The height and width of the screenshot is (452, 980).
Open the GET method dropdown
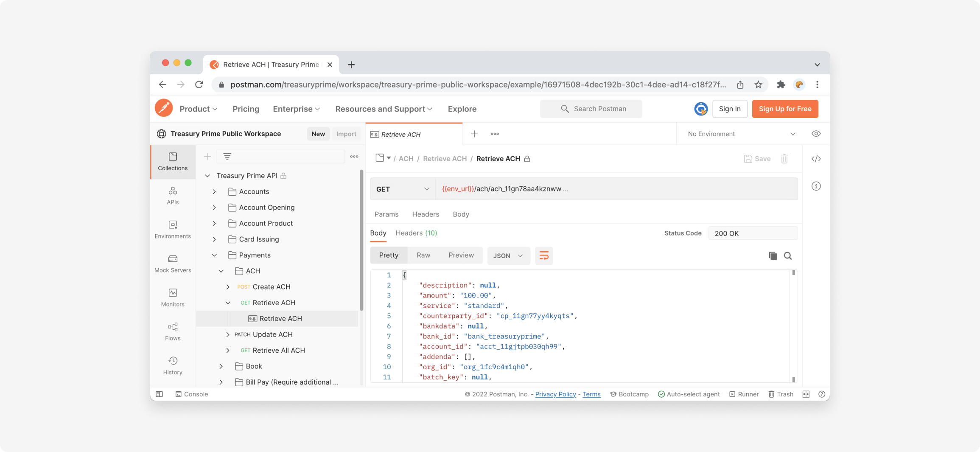pyautogui.click(x=403, y=189)
